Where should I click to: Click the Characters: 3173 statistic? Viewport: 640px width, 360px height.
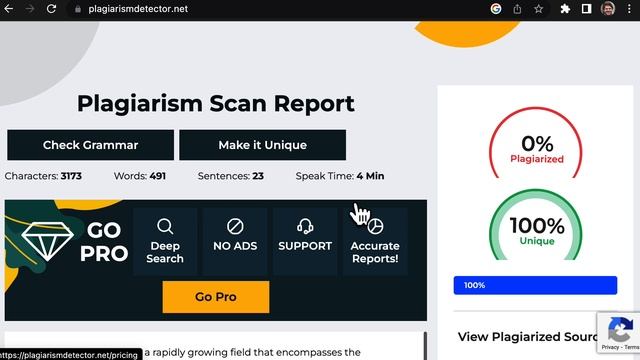[43, 176]
